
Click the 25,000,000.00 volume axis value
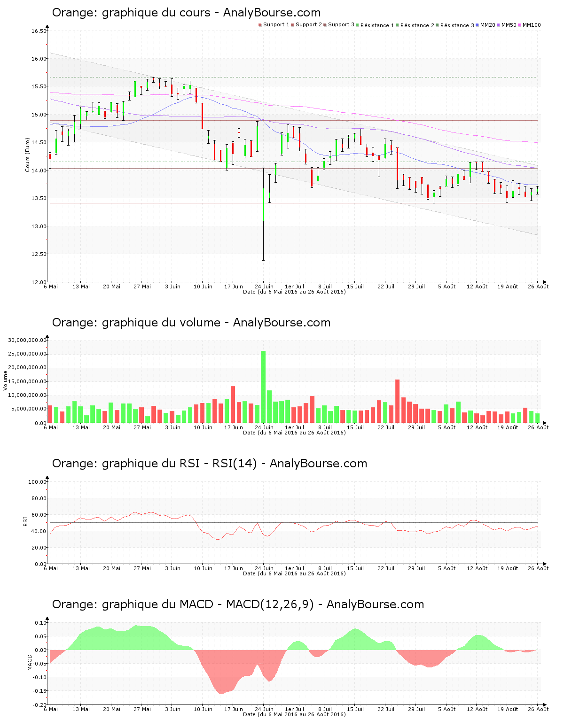pos(27,354)
